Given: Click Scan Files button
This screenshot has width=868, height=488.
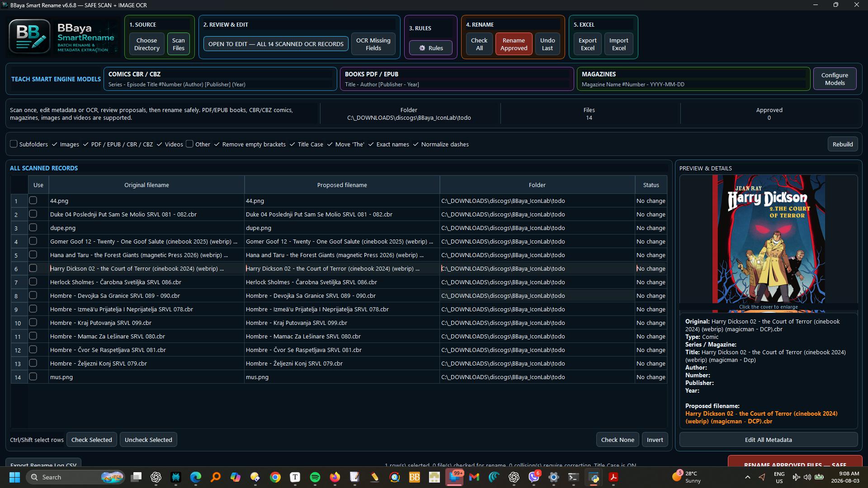Looking at the screenshot, I should tap(179, 44).
